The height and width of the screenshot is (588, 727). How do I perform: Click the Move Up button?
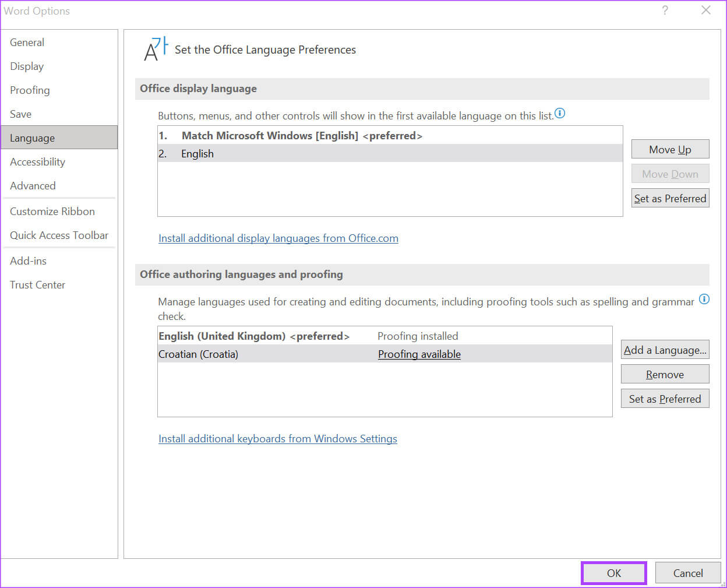pos(670,149)
